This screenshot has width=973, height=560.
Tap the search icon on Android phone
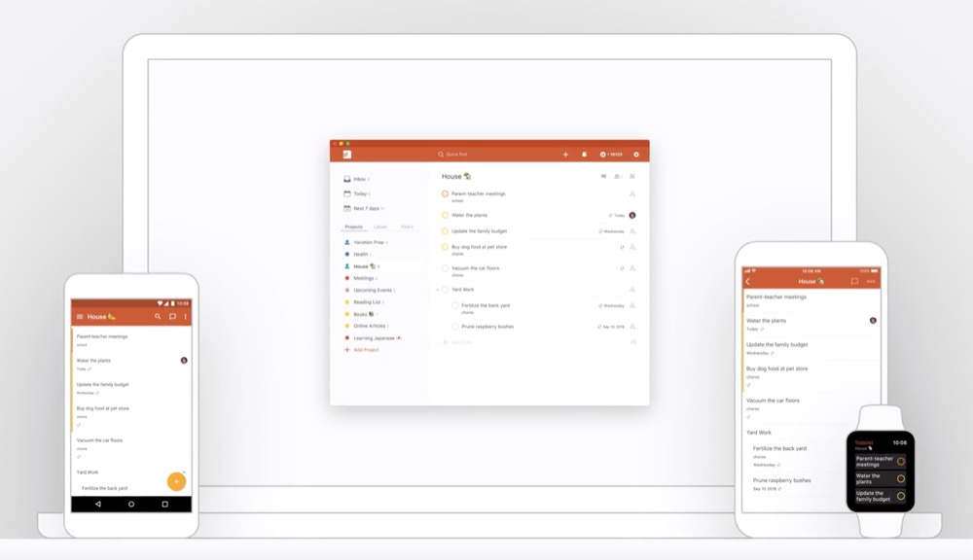click(x=158, y=317)
